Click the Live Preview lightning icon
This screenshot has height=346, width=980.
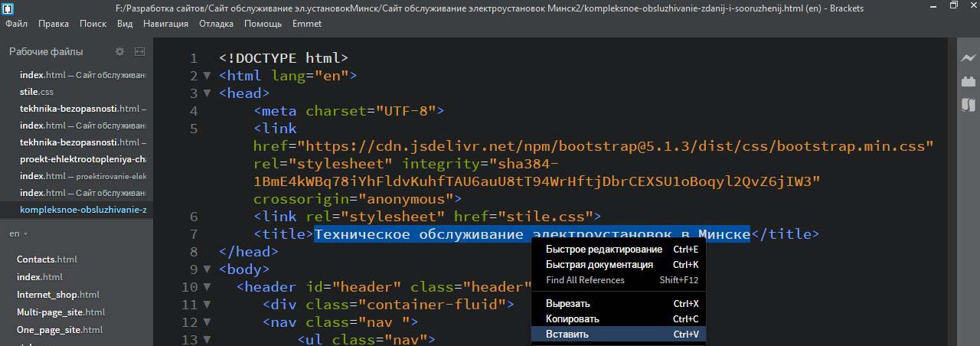tap(969, 58)
